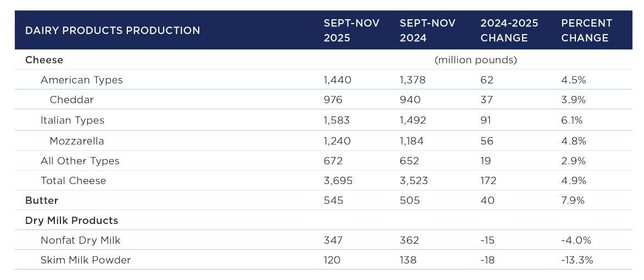Screen dimensions: 644x280
Task: Click the 2024-2025 Change column header
Action: point(509,31)
